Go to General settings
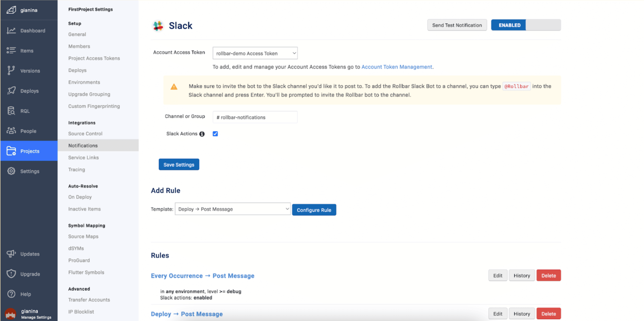 pyautogui.click(x=77, y=34)
